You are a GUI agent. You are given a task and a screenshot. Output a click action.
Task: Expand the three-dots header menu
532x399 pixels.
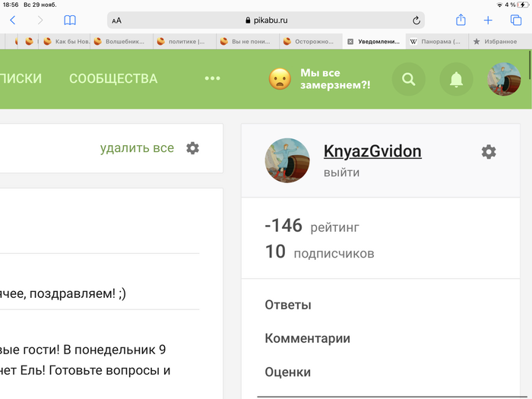[212, 78]
